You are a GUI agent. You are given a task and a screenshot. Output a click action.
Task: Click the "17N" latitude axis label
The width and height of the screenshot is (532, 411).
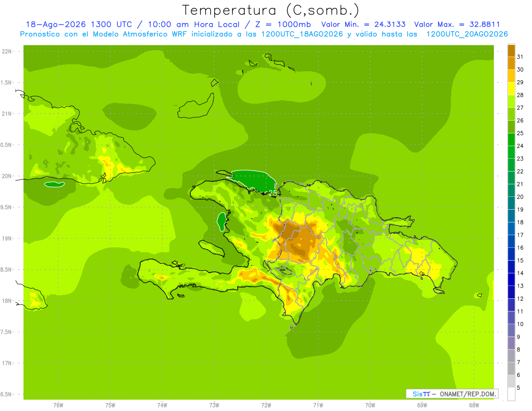(7, 363)
